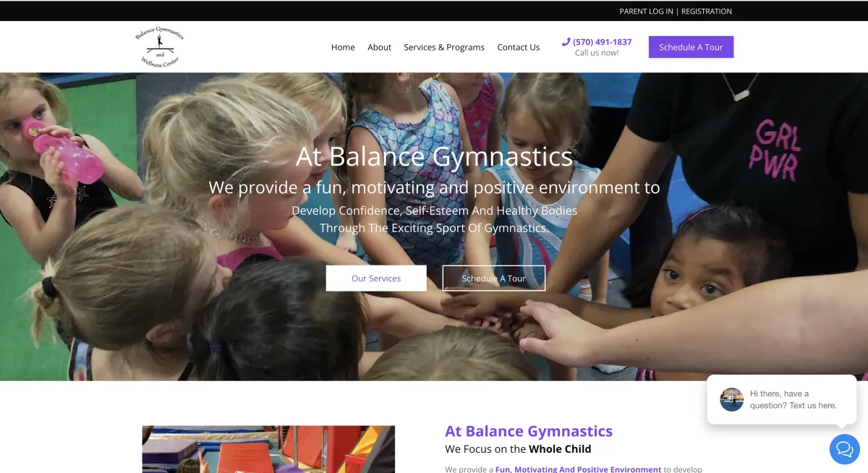Click the white Our Services button
Screen dimensions: 868x473
click(x=376, y=278)
